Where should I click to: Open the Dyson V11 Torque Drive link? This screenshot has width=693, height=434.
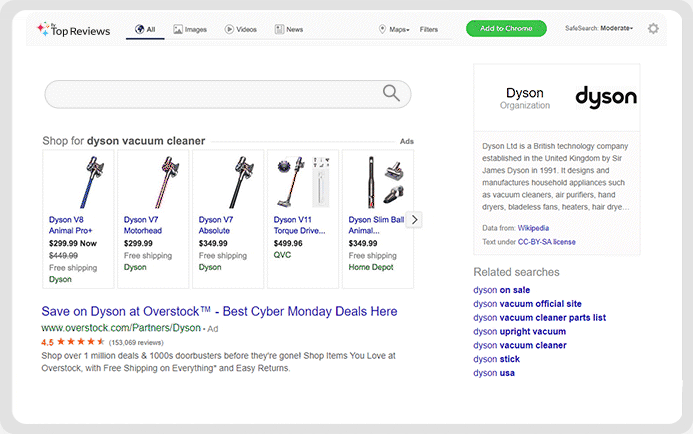click(299, 225)
